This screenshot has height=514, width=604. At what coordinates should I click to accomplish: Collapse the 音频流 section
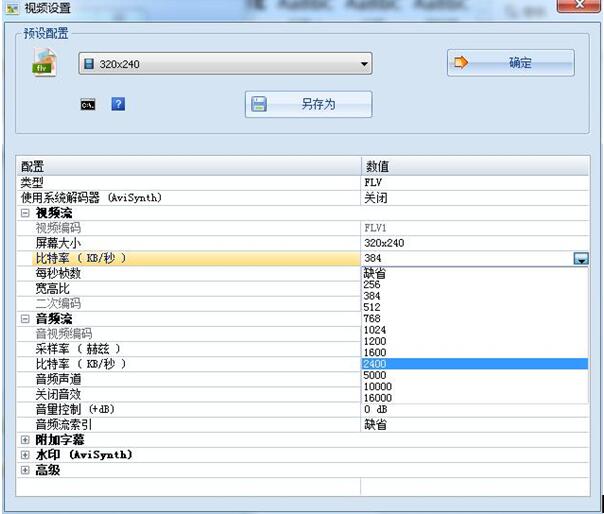[25, 319]
